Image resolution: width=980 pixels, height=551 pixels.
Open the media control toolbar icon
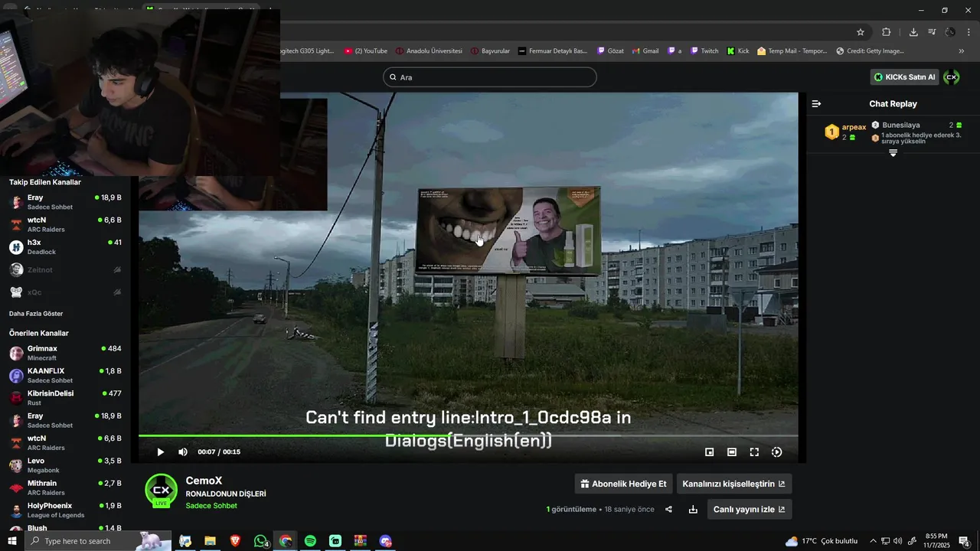pyautogui.click(x=932, y=32)
